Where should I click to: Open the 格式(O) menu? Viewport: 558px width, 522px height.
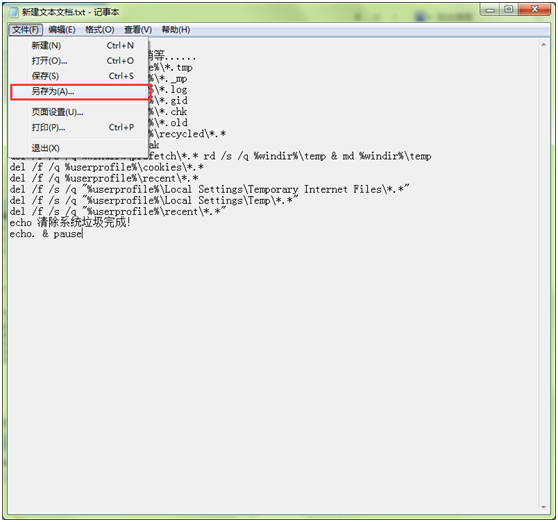(100, 30)
